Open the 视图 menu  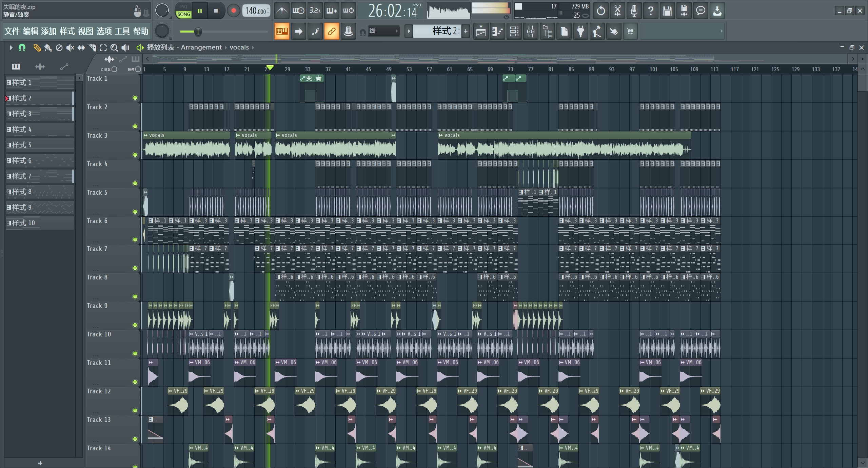click(85, 32)
